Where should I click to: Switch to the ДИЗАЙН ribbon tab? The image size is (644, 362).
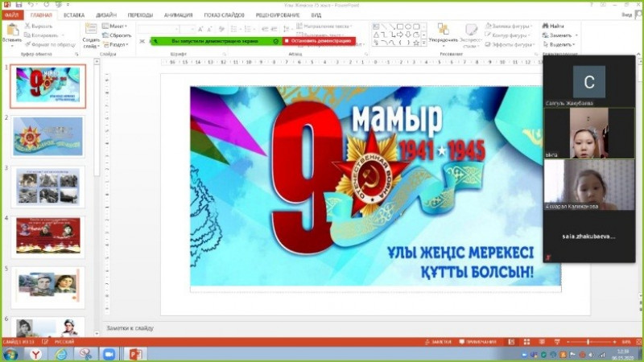[106, 14]
